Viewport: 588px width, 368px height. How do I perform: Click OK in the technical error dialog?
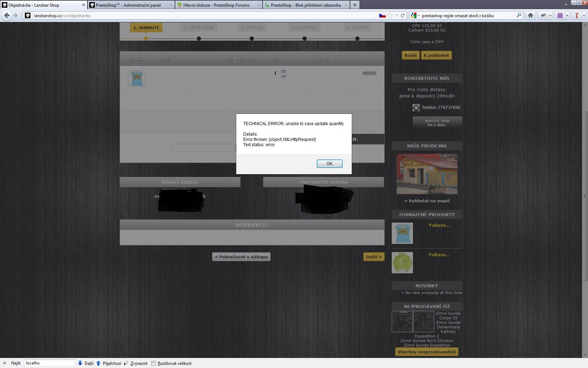click(329, 164)
